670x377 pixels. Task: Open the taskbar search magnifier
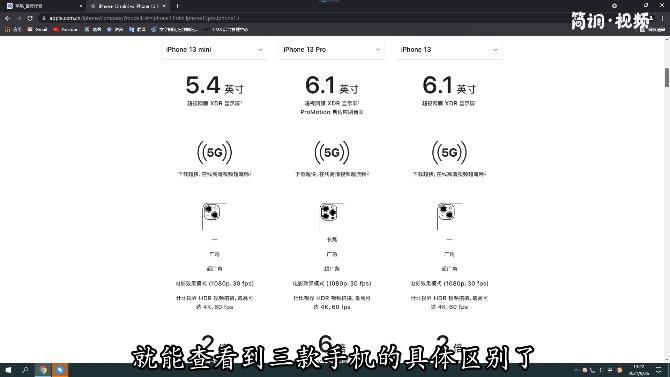pyautogui.click(x=25, y=370)
